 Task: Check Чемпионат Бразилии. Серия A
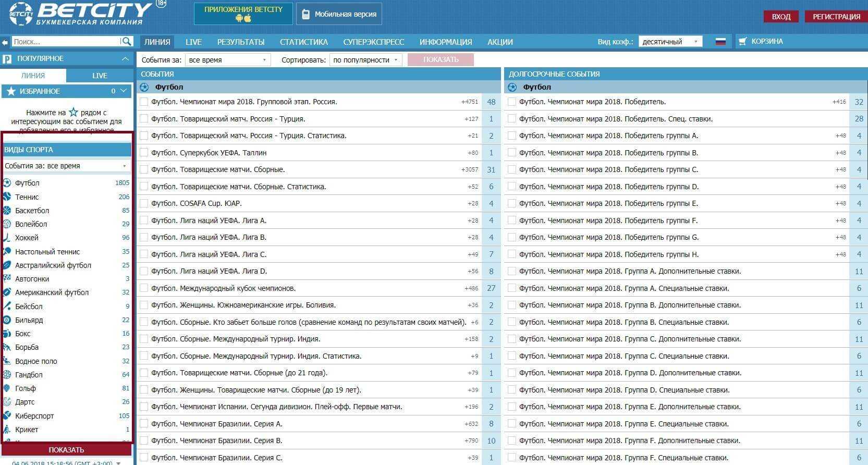[x=144, y=424]
